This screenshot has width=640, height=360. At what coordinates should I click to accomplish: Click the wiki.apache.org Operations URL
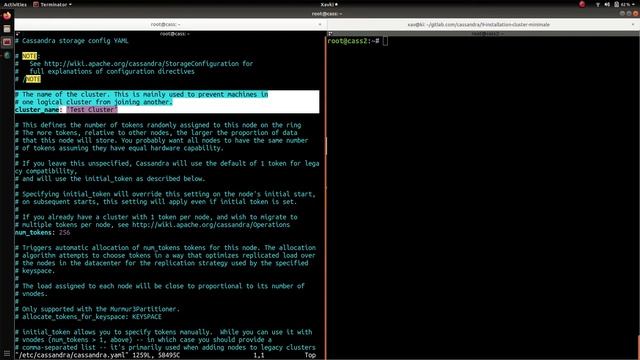click(x=211, y=225)
